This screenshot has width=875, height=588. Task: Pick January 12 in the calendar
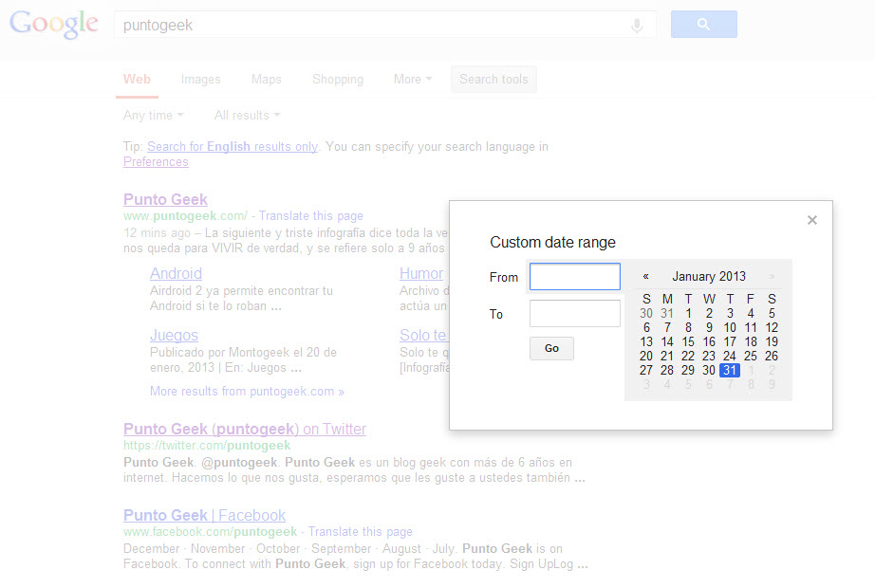pyautogui.click(x=772, y=327)
